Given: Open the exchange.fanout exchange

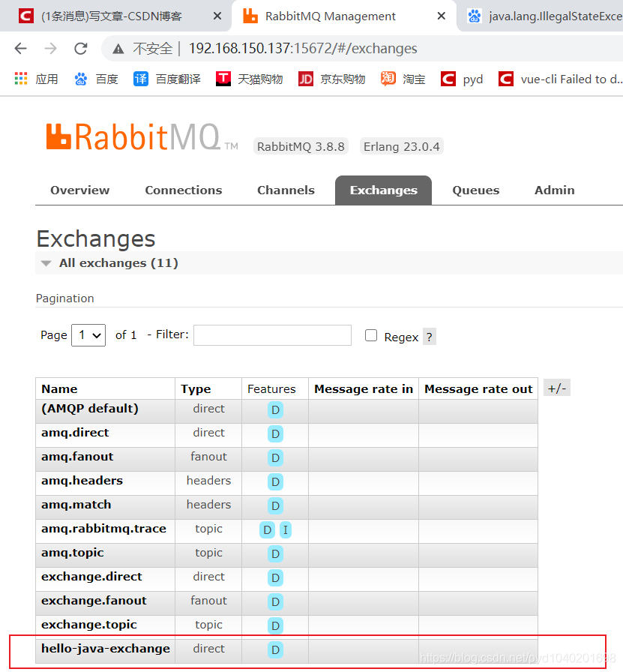Looking at the screenshot, I should click(94, 601).
